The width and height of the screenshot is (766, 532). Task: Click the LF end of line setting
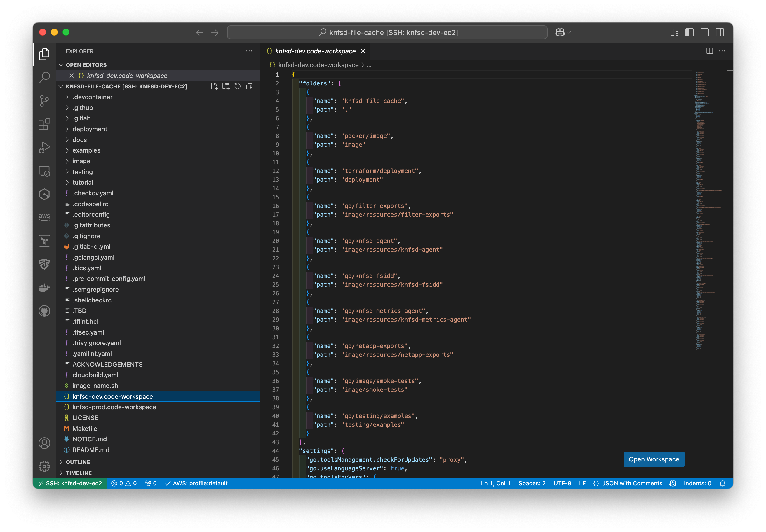(x=582, y=483)
